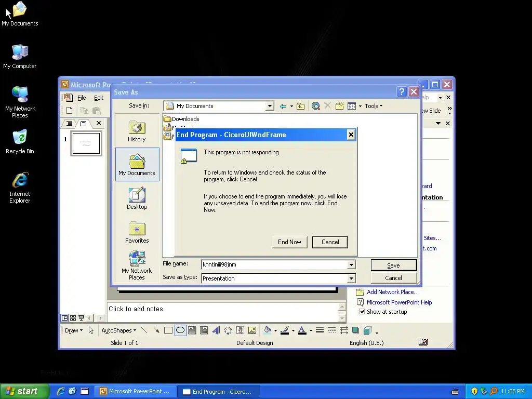Apply Fill Color paint bucket
Viewport: 532px width, 399px height.
pos(268,330)
